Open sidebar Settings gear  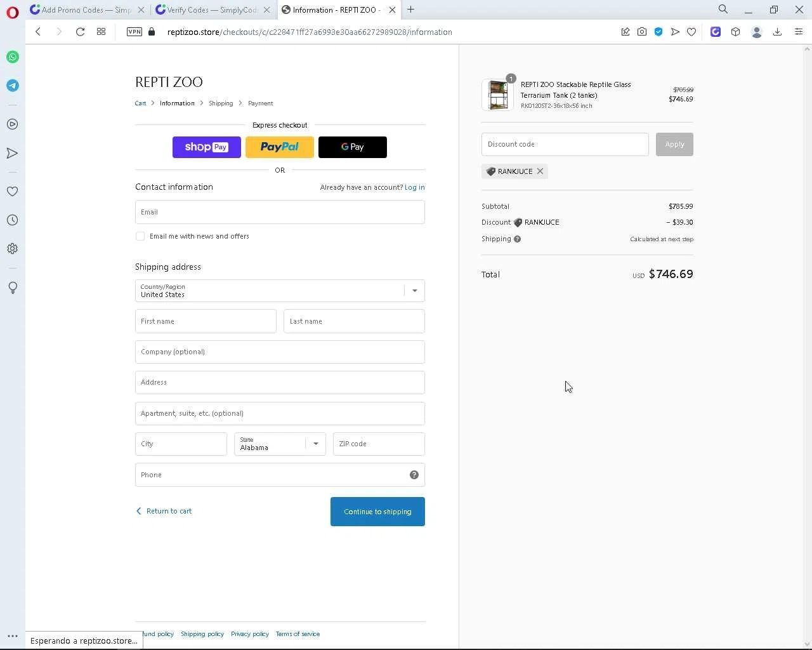pyautogui.click(x=13, y=249)
